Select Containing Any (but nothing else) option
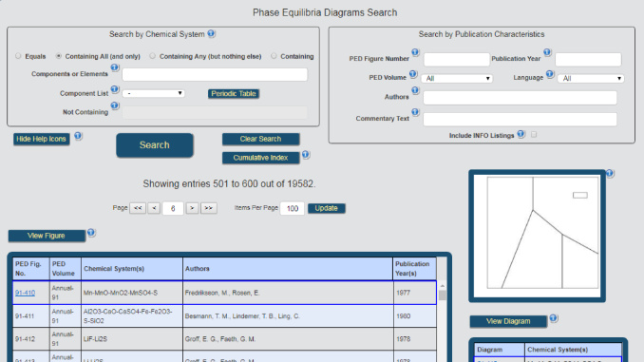 pyautogui.click(x=152, y=56)
